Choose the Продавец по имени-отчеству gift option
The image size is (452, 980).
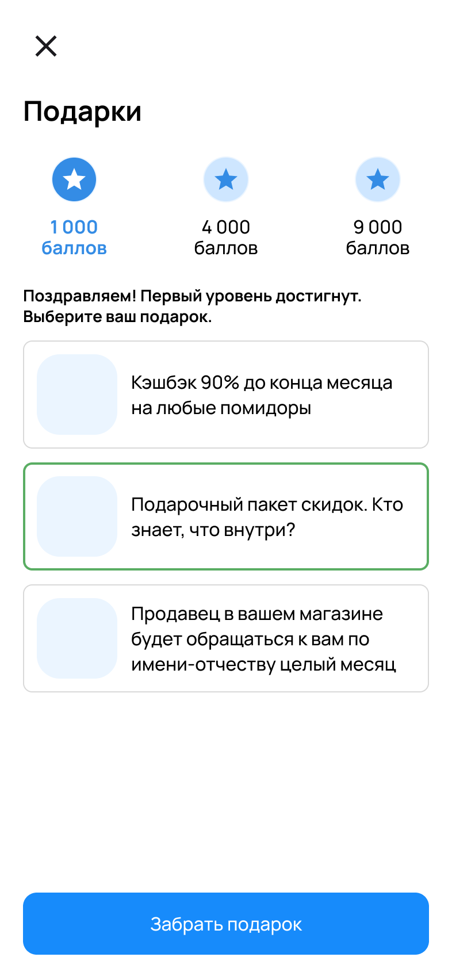click(x=226, y=638)
